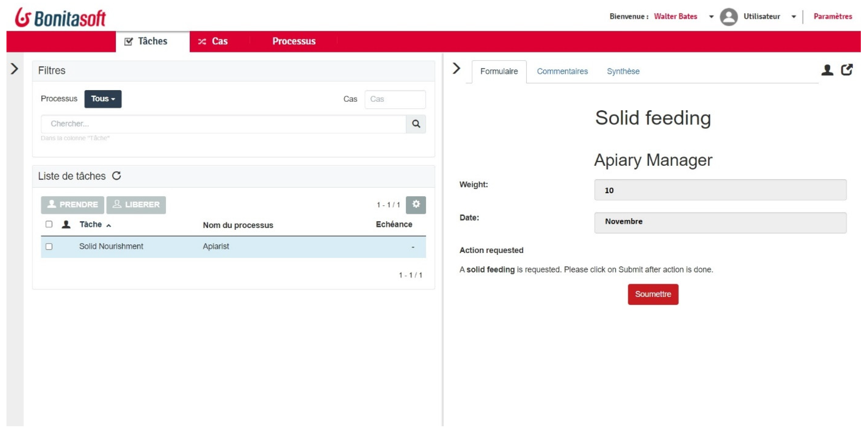Click the Soumettre button
Screen dimensions: 868x439
click(x=653, y=294)
